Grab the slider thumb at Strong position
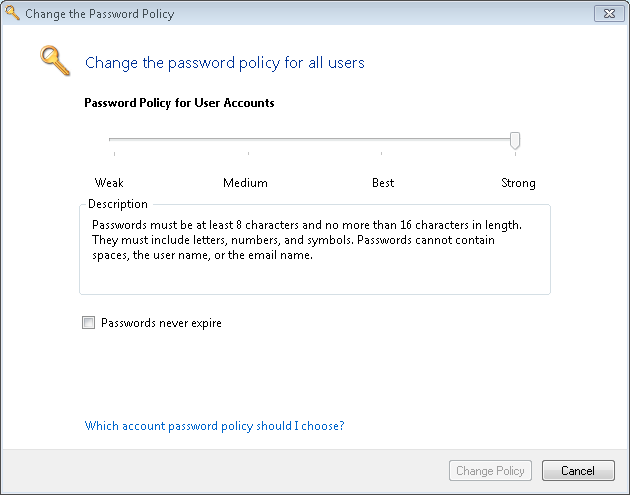The image size is (630, 495). coord(515,139)
